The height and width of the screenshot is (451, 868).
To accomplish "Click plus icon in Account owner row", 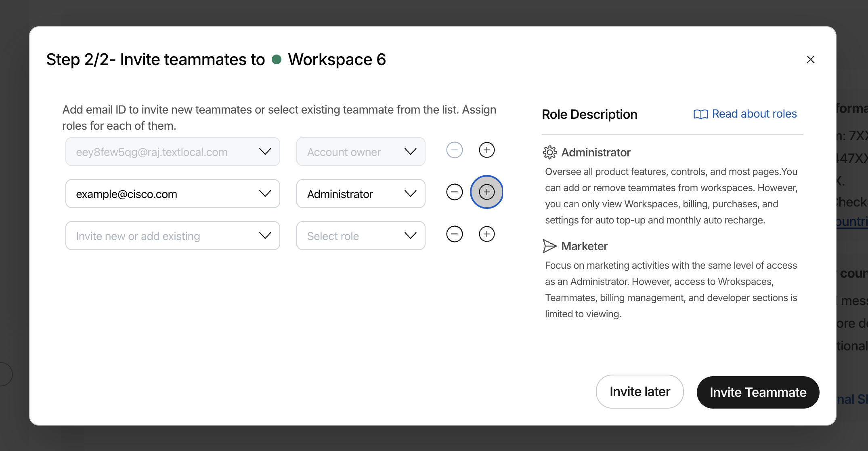I will [x=486, y=150].
